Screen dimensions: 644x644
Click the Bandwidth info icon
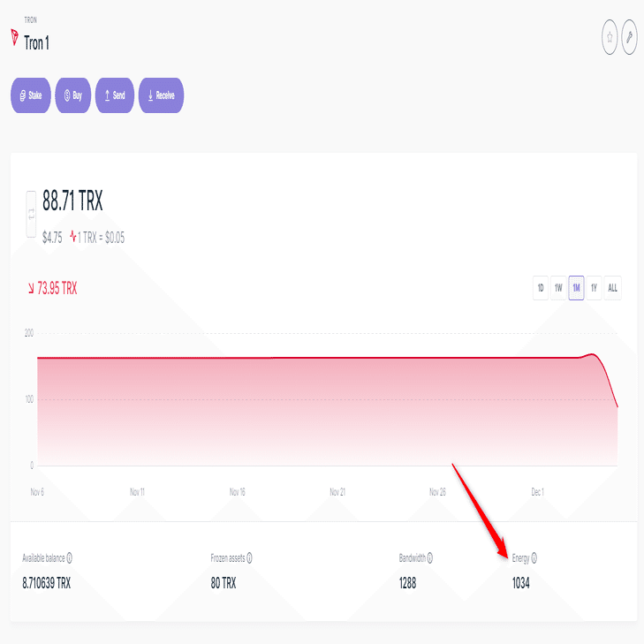(430, 557)
